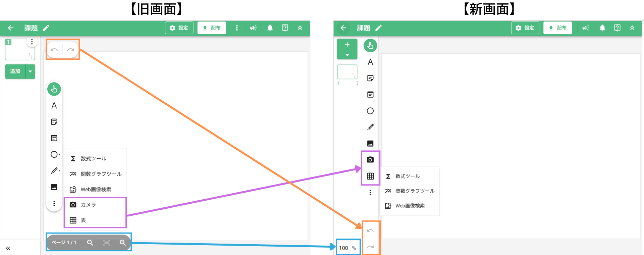
Task: Choose 関数グラフツール in the new screen menu
Action: (415, 191)
